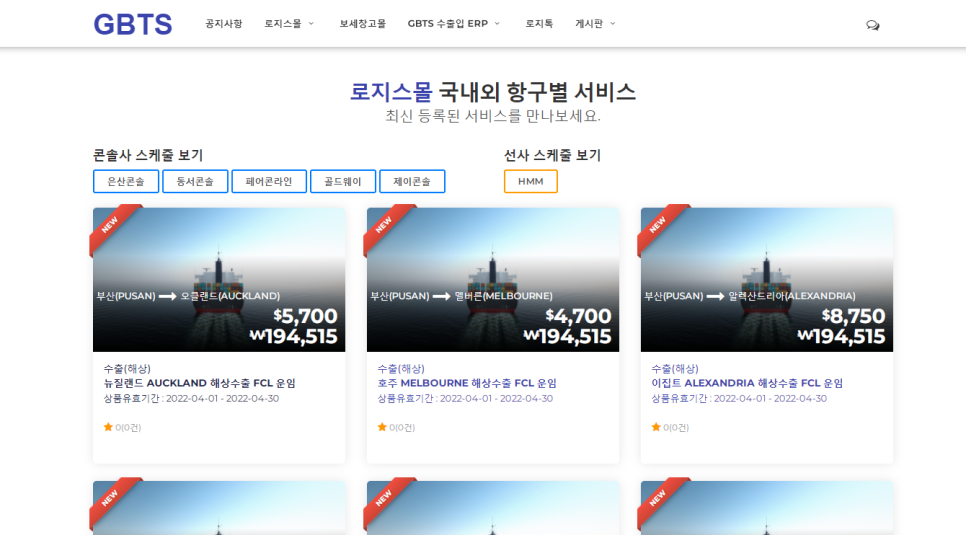The width and height of the screenshot is (966, 535).
Task: View 골드웨이 schedule
Action: 343,181
